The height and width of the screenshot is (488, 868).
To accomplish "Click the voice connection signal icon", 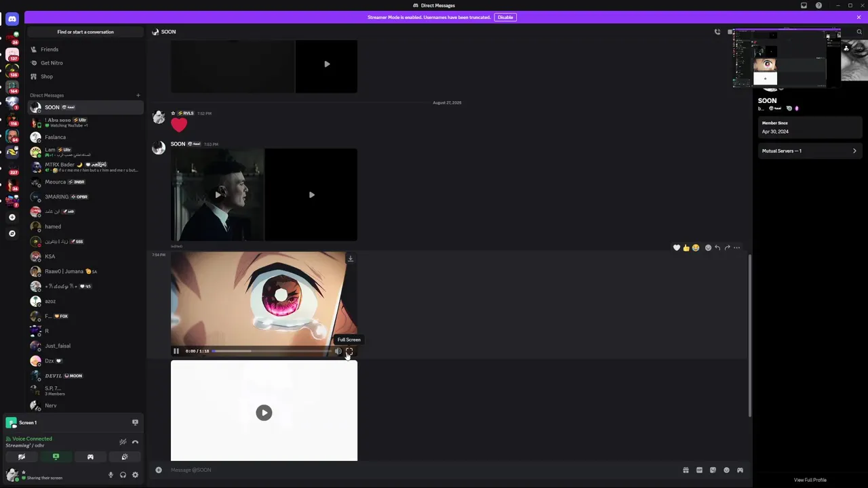I will coord(9,439).
